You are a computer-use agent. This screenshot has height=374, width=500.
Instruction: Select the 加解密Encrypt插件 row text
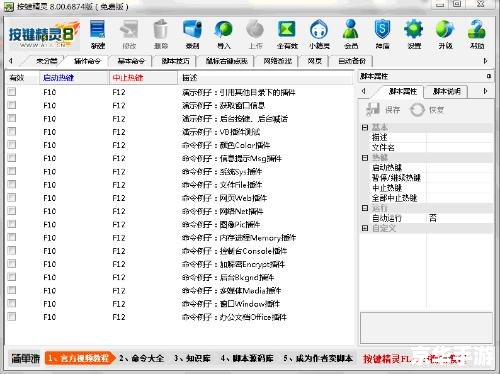(x=233, y=264)
